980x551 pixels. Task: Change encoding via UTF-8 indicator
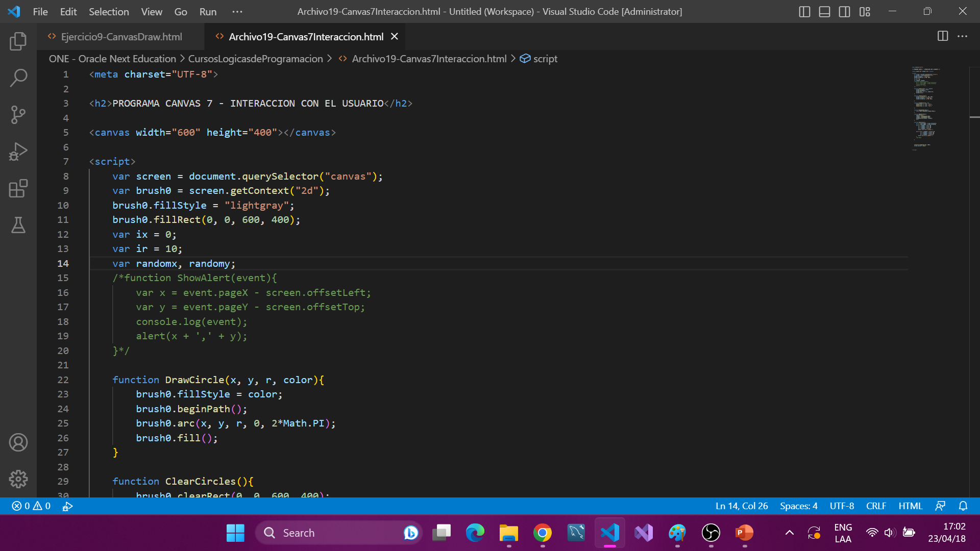click(x=842, y=506)
